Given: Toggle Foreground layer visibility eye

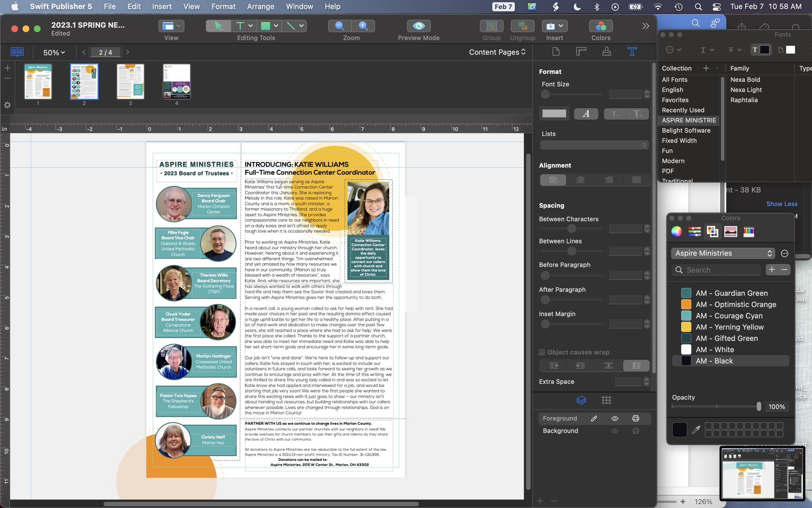Looking at the screenshot, I should (x=615, y=418).
